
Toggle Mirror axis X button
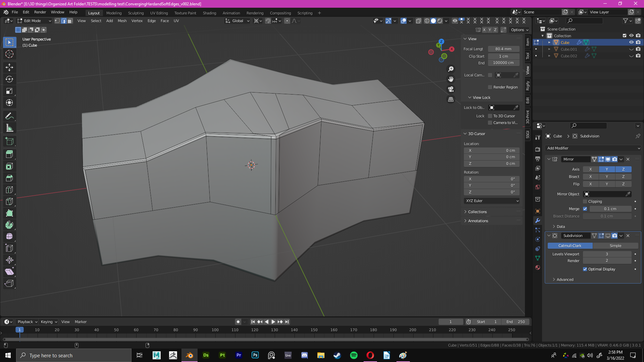[x=591, y=169]
